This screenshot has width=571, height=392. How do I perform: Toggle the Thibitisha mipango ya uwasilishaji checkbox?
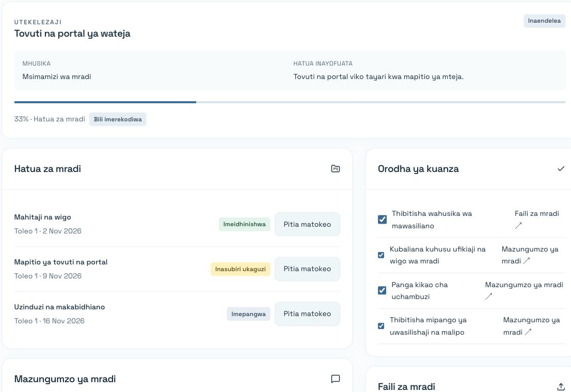tap(381, 326)
